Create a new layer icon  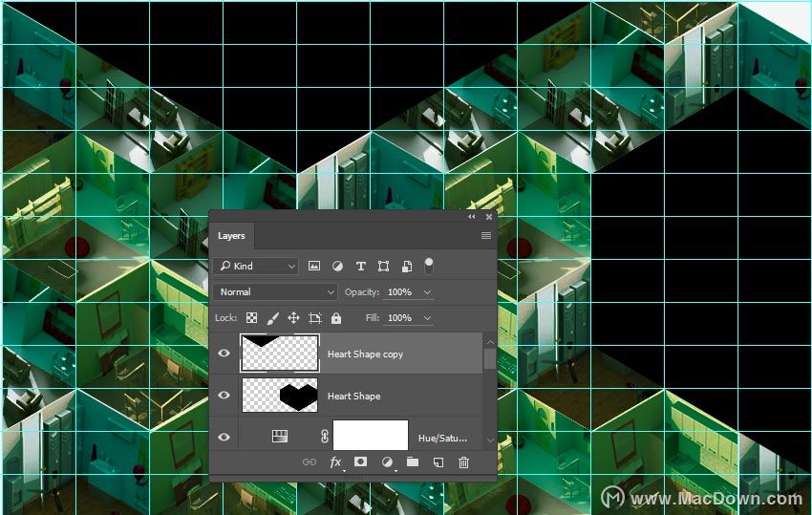coord(438,461)
